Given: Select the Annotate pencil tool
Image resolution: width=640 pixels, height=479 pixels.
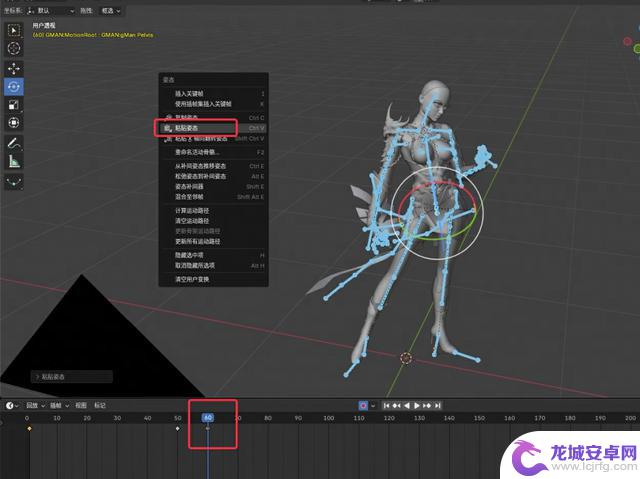Looking at the screenshot, I should 14,143.
